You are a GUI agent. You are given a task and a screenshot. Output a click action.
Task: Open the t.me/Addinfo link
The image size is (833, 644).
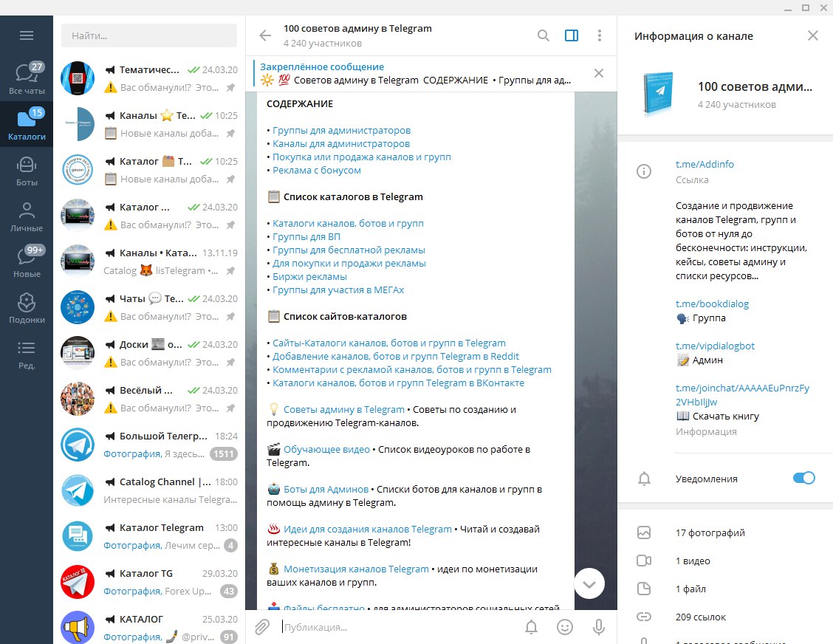(705, 164)
